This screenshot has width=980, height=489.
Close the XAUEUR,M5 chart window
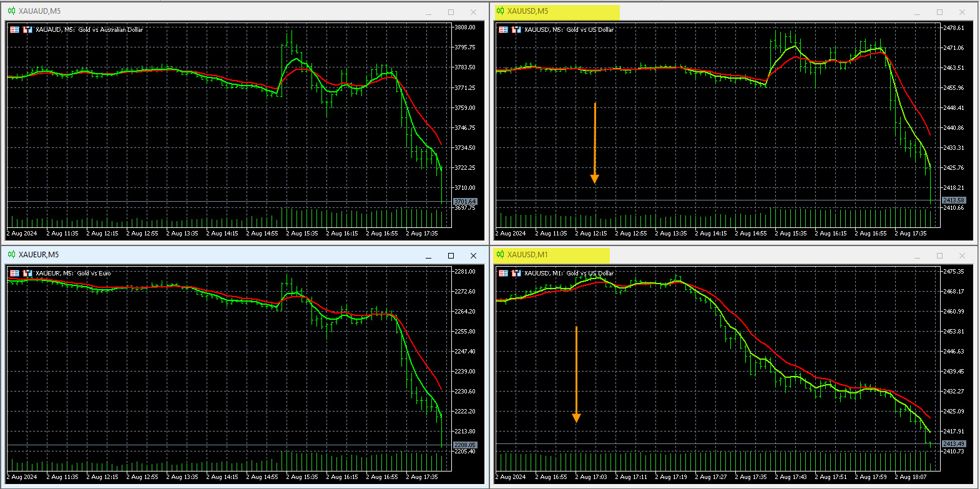click(x=473, y=255)
